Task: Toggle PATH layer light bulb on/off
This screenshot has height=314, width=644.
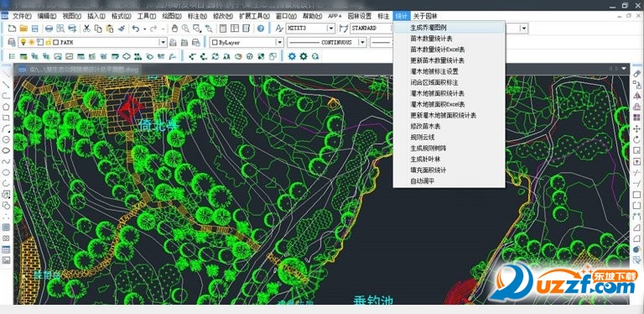Action: (x=23, y=42)
